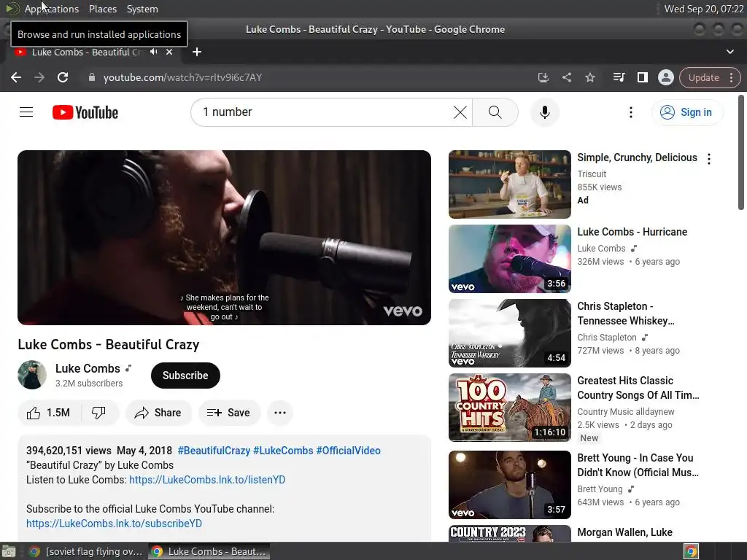Expand the tab search chevron
Viewport: 747px width, 560px height.
pyautogui.click(x=729, y=52)
